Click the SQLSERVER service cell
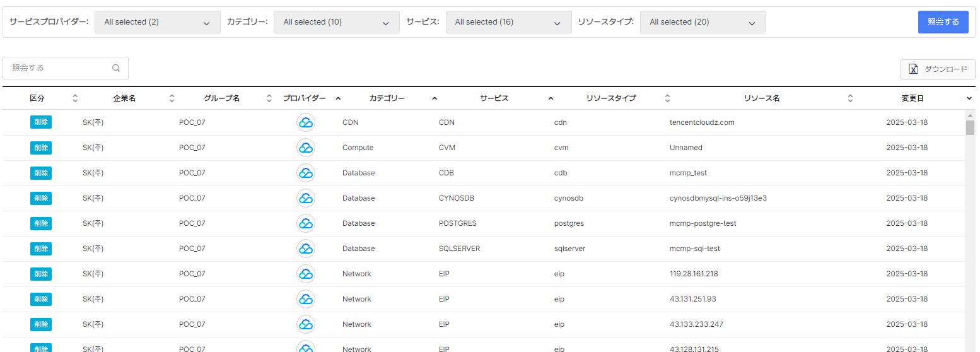980x352 pixels. point(460,249)
